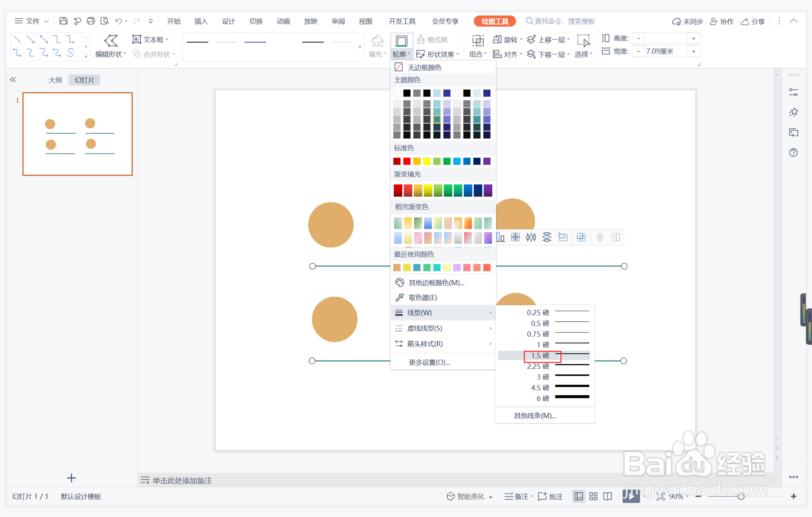Choose the 3 磅 line weight
The width and height of the screenshot is (812, 517).
coord(544,377)
